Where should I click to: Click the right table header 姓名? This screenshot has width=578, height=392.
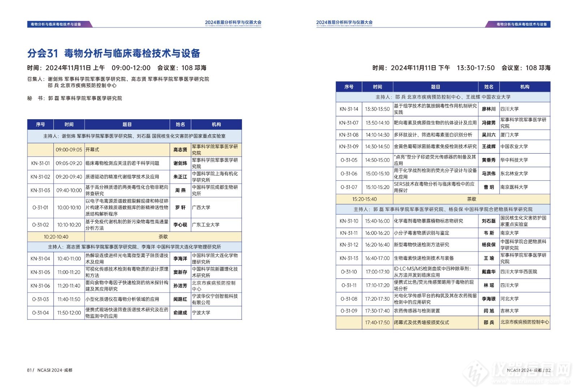pos(489,87)
